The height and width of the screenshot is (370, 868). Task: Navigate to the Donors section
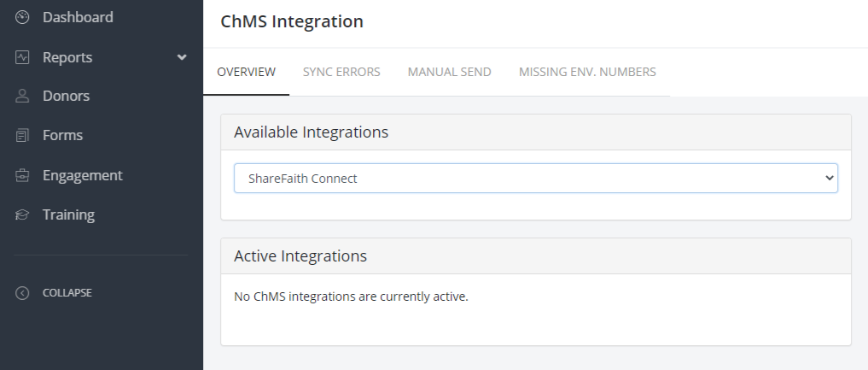66,96
